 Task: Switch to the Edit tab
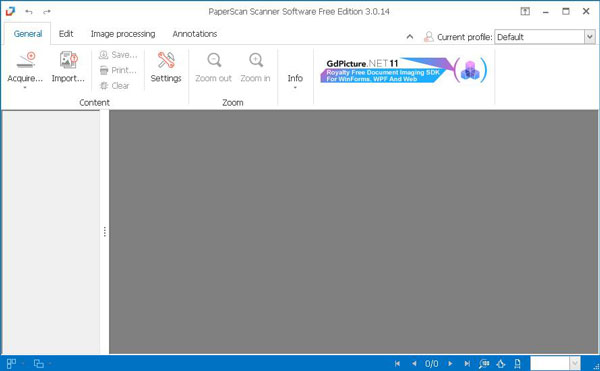pyautogui.click(x=66, y=34)
